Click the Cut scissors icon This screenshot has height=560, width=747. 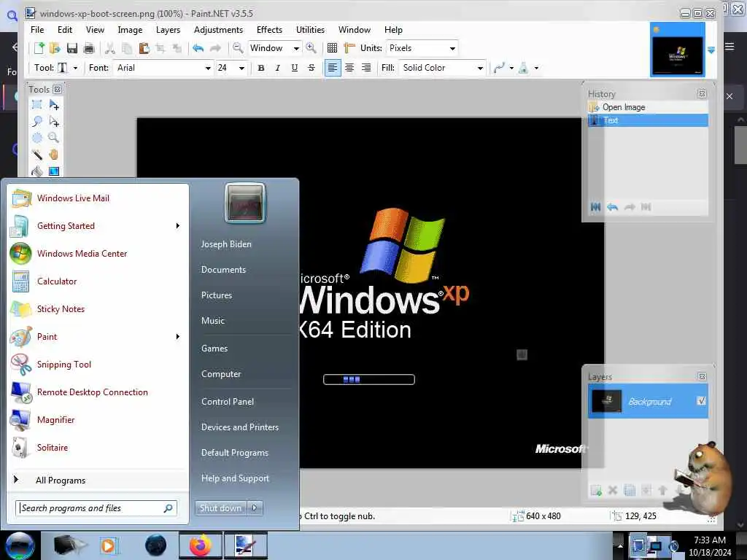tap(110, 48)
